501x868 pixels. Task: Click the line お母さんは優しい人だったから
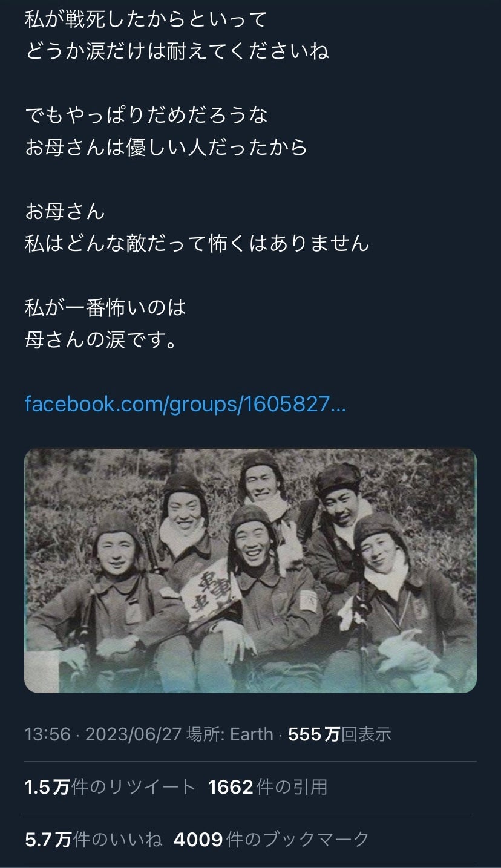(x=166, y=148)
